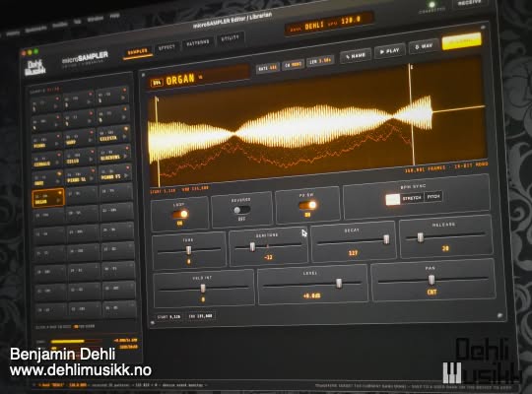The width and height of the screenshot is (532, 394).
Task: Open the UTILITY tab
Action: pyautogui.click(x=230, y=38)
